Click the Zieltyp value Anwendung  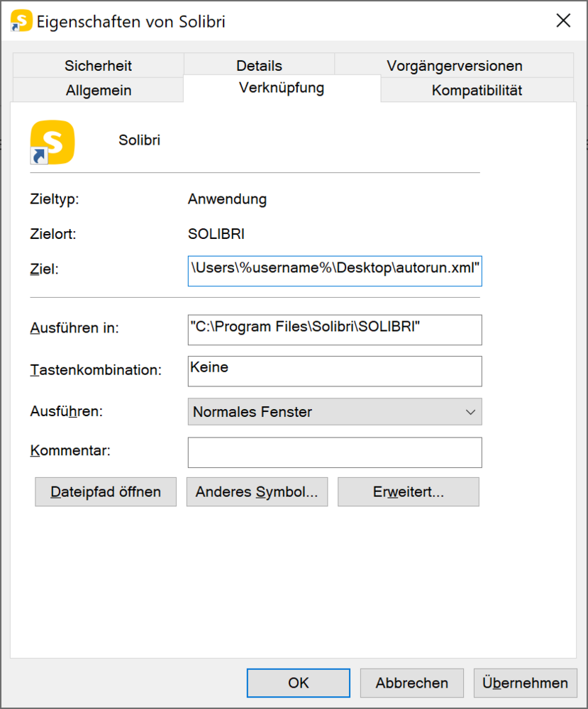227,199
